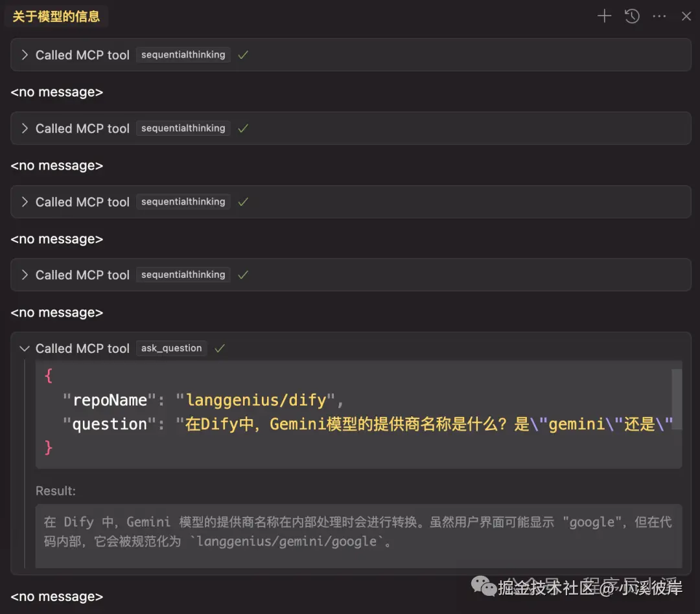The image size is (700, 614).
Task: Open the three-dots more options menu
Action: (x=659, y=16)
